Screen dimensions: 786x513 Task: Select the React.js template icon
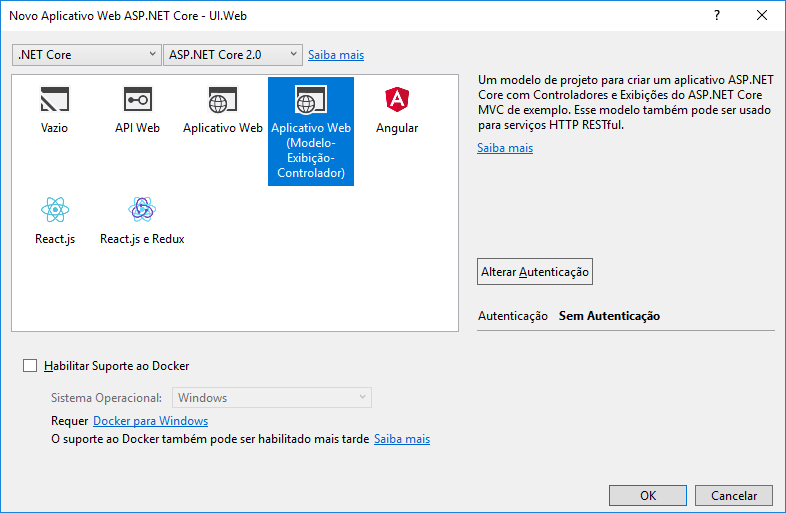[55, 210]
